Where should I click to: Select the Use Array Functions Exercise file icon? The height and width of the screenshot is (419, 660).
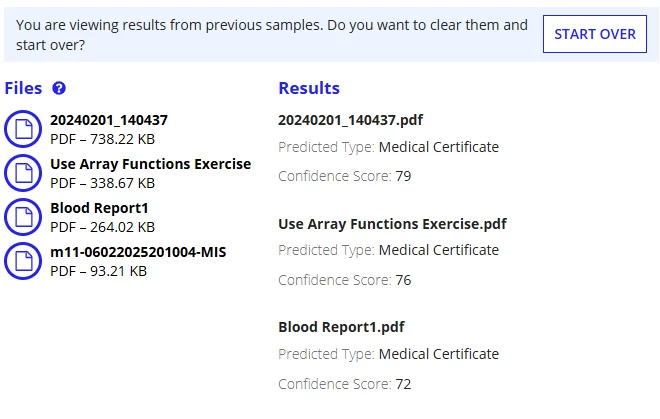23,173
